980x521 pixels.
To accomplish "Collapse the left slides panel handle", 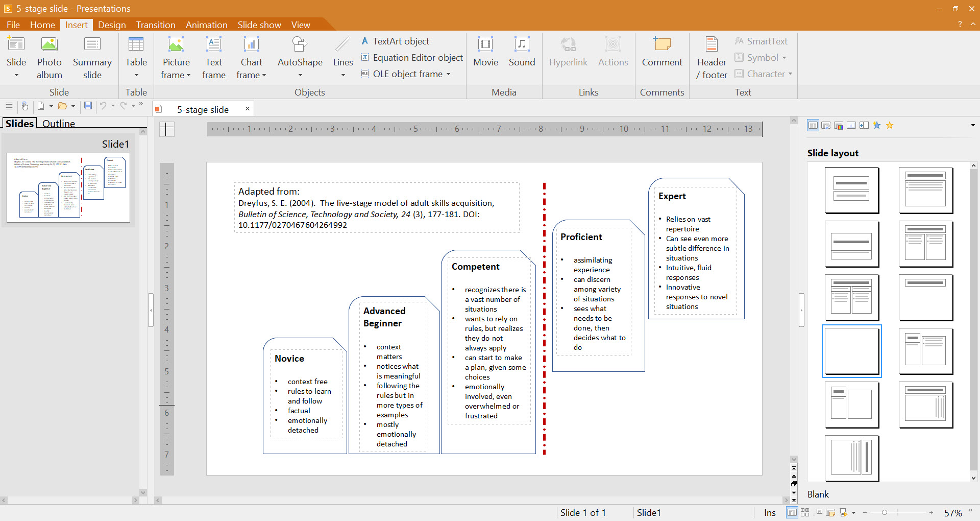I will 151,310.
